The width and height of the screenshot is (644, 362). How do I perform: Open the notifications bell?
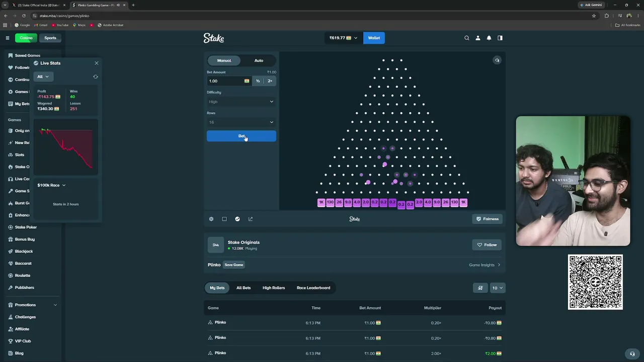click(489, 38)
